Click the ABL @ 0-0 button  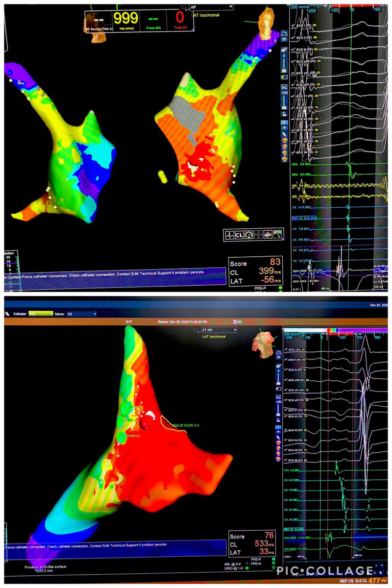click(232, 564)
